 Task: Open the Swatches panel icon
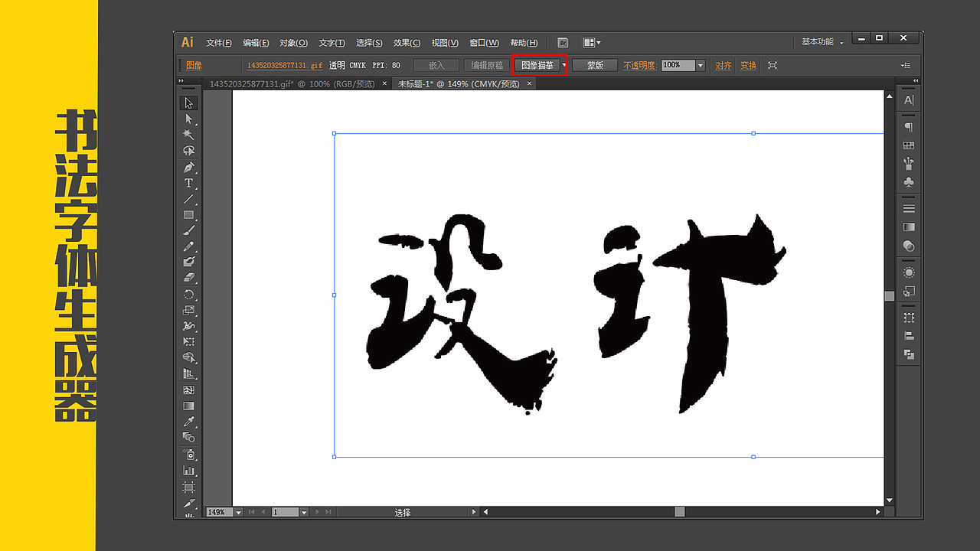coord(909,145)
